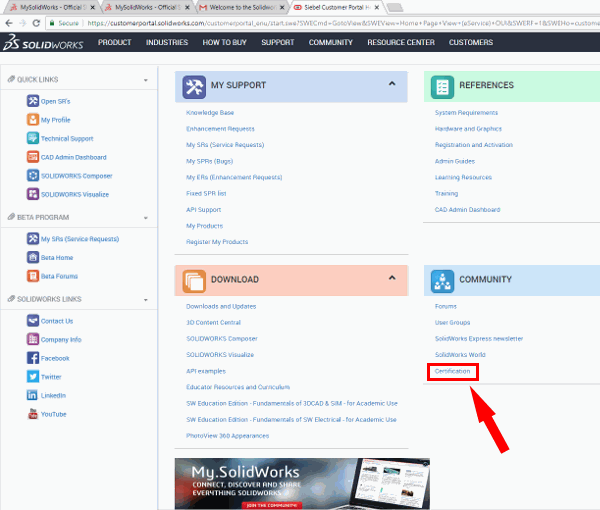Open System Requirements link
Screen dimensions: 600x510
pyautogui.click(x=466, y=112)
